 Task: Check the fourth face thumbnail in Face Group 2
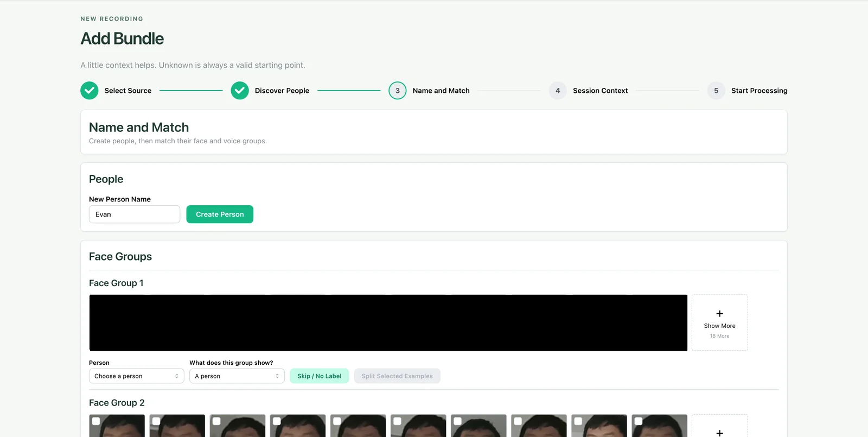(277, 421)
